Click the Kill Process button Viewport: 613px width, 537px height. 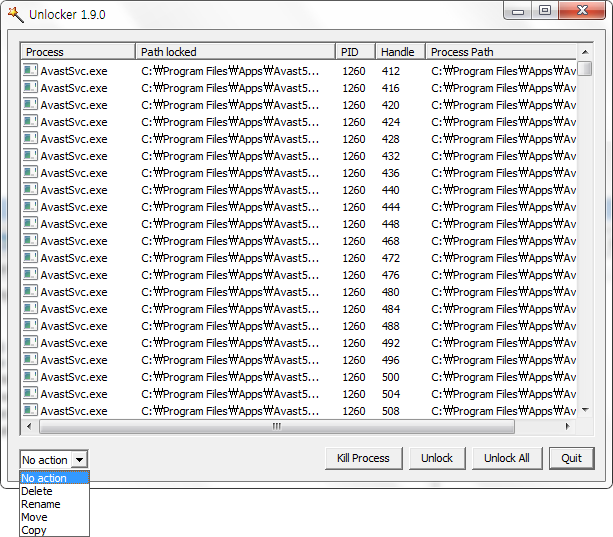[x=364, y=458]
